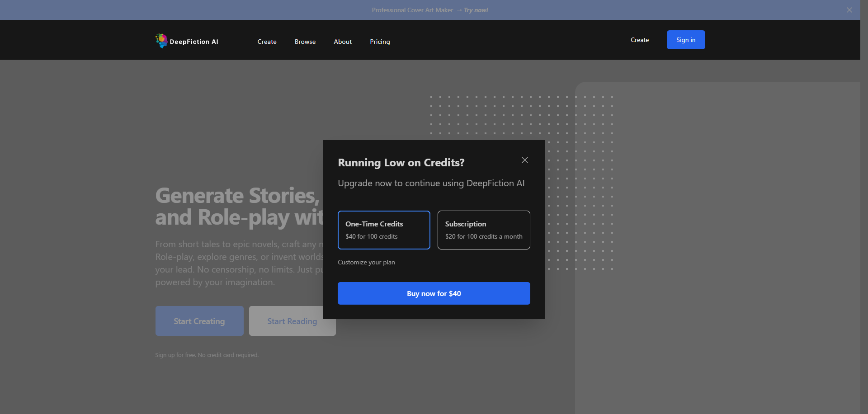Click the Upgrade now to continue text
This screenshot has height=414, width=868.
tap(431, 183)
